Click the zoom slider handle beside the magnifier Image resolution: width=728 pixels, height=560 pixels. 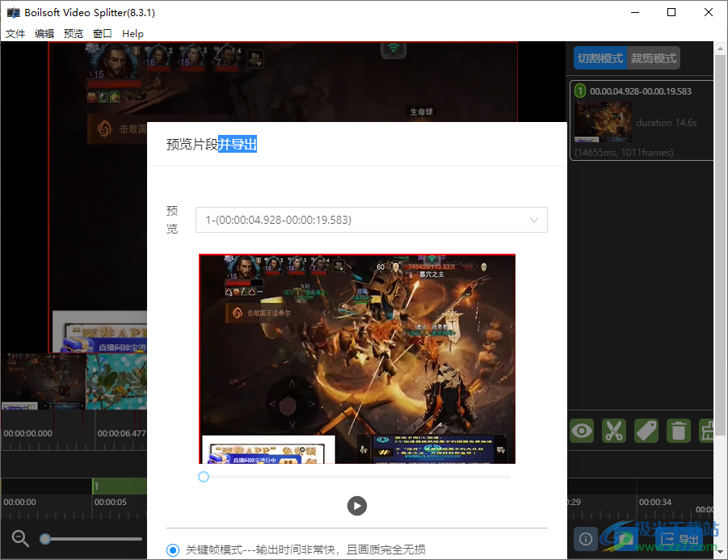click(x=45, y=539)
